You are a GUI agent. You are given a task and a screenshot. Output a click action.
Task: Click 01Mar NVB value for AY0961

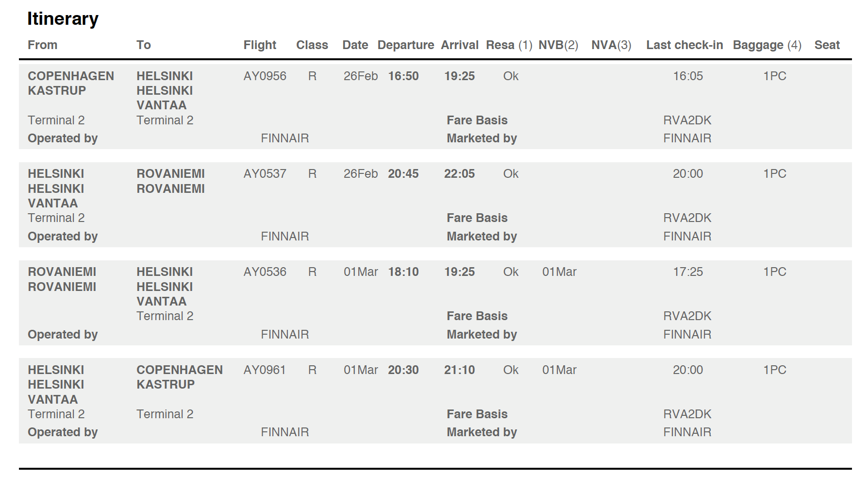[559, 370]
